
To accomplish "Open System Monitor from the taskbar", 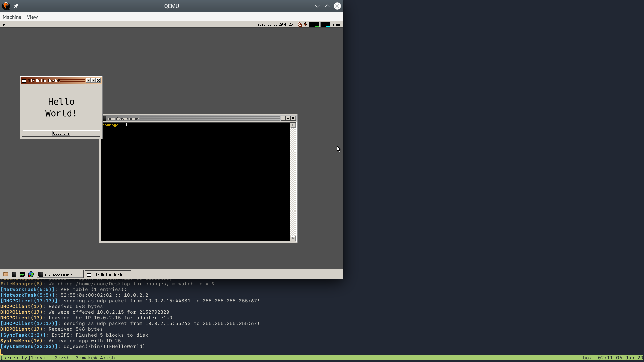I will 22,274.
